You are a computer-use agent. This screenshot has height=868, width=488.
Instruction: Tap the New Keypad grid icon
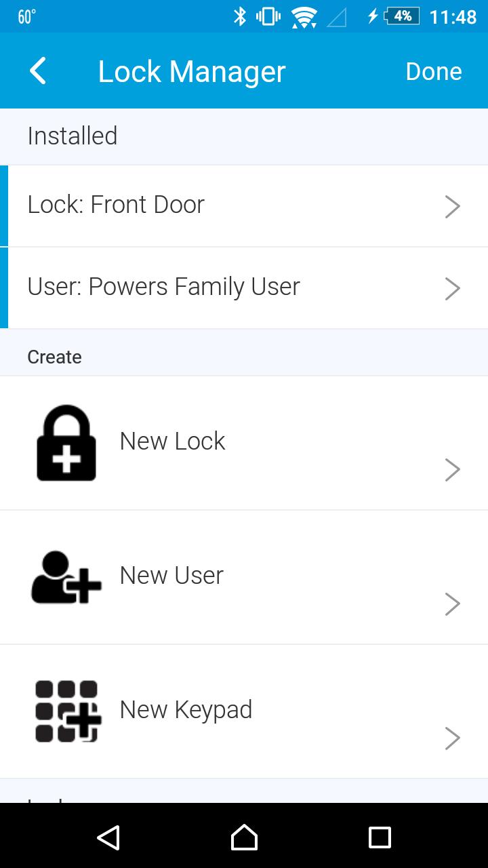68,711
